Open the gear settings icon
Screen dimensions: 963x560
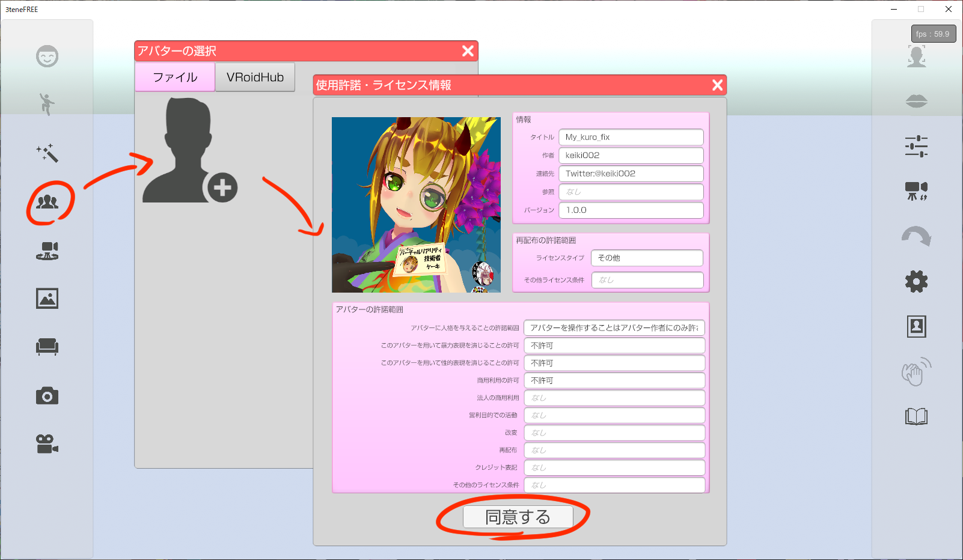(x=916, y=281)
